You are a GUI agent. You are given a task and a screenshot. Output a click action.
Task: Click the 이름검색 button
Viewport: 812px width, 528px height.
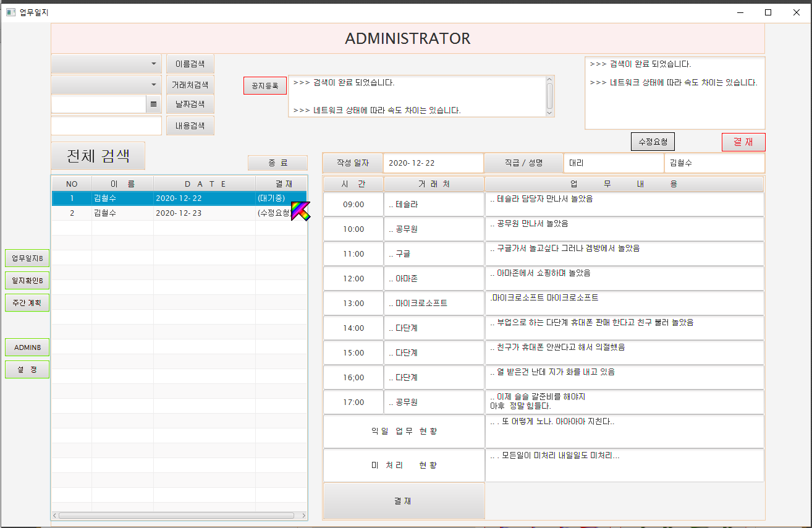click(x=190, y=64)
